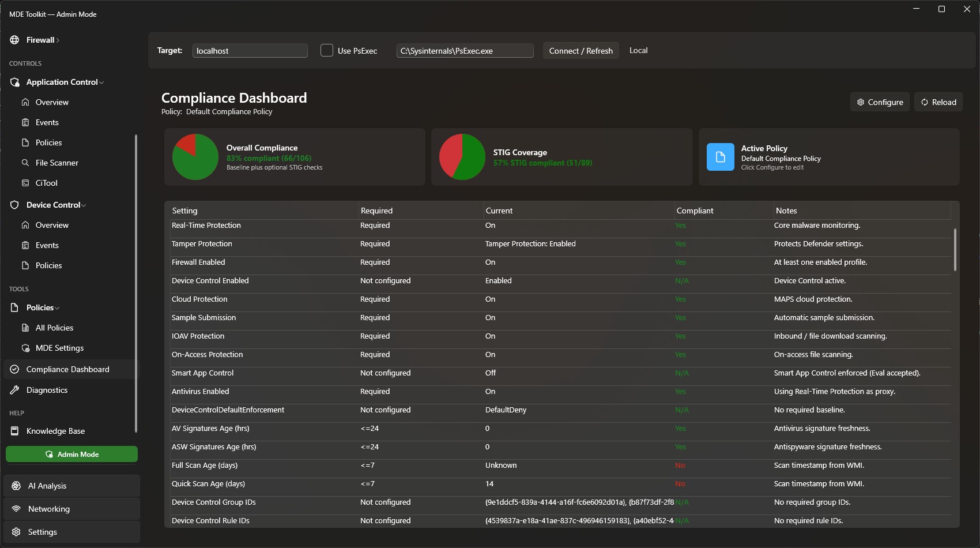Click the Device Control shield icon
The height and width of the screenshot is (548, 980).
pos(14,205)
